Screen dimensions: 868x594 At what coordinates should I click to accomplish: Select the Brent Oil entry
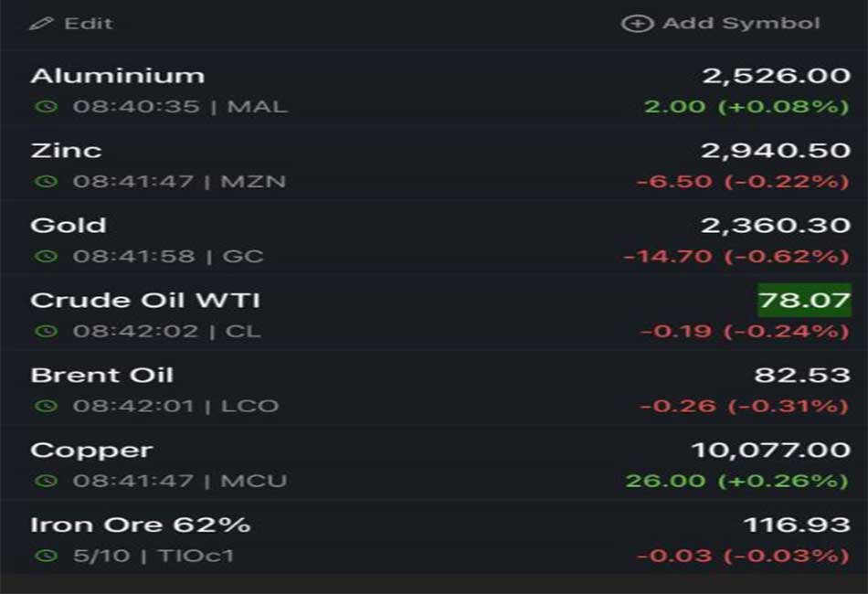434,388
